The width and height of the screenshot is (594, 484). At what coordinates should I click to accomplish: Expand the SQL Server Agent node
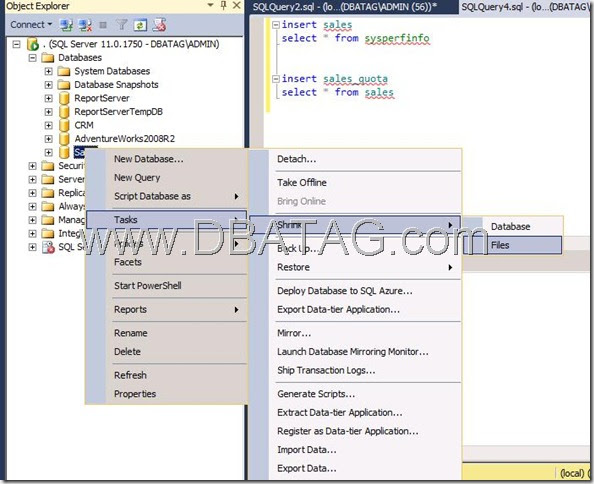pyautogui.click(x=32, y=247)
